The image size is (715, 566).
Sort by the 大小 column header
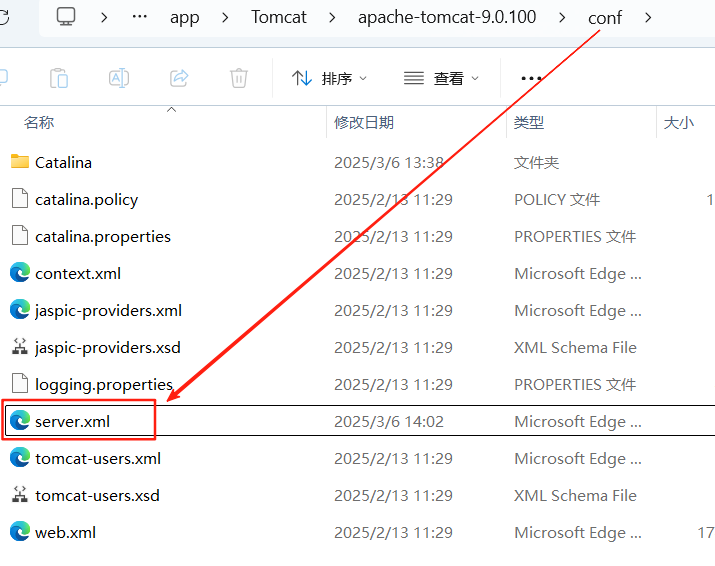679,122
